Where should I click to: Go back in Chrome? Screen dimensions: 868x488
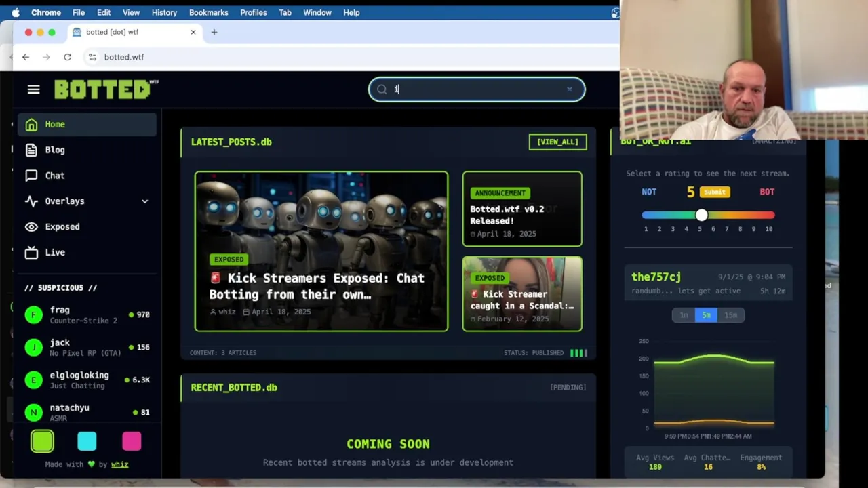(x=26, y=57)
